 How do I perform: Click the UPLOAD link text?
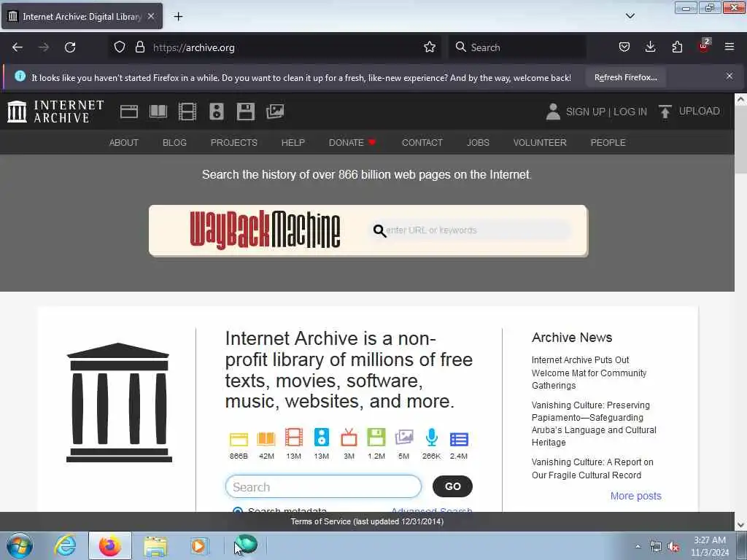point(699,112)
